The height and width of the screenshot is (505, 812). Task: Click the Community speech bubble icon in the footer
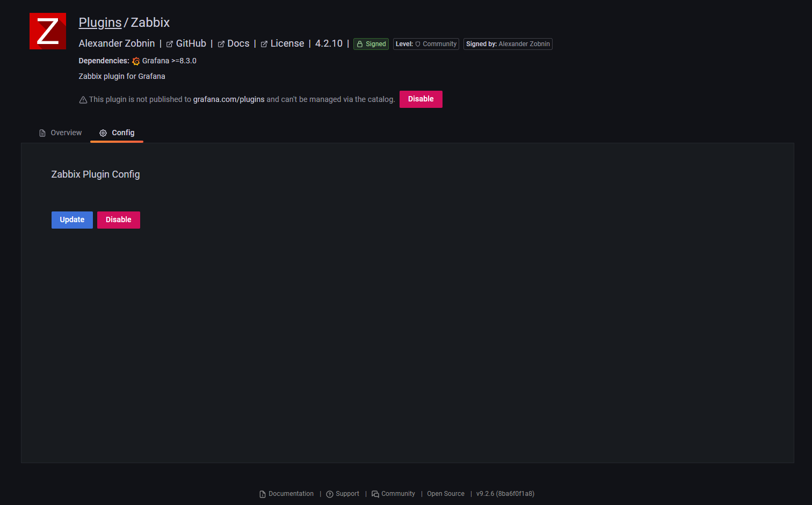click(x=374, y=494)
